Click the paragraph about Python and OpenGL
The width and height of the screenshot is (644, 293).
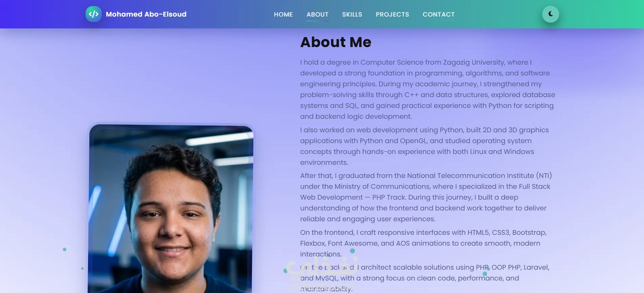tap(424, 146)
